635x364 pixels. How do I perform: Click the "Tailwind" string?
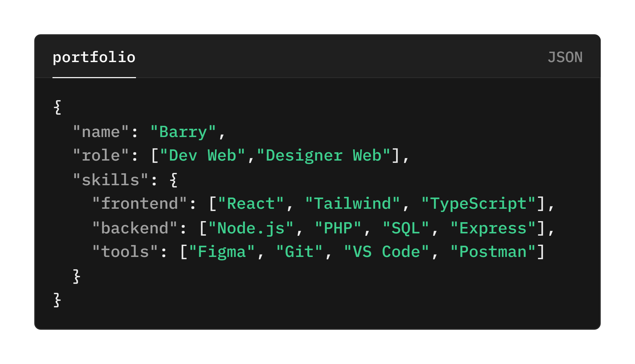[x=352, y=204]
